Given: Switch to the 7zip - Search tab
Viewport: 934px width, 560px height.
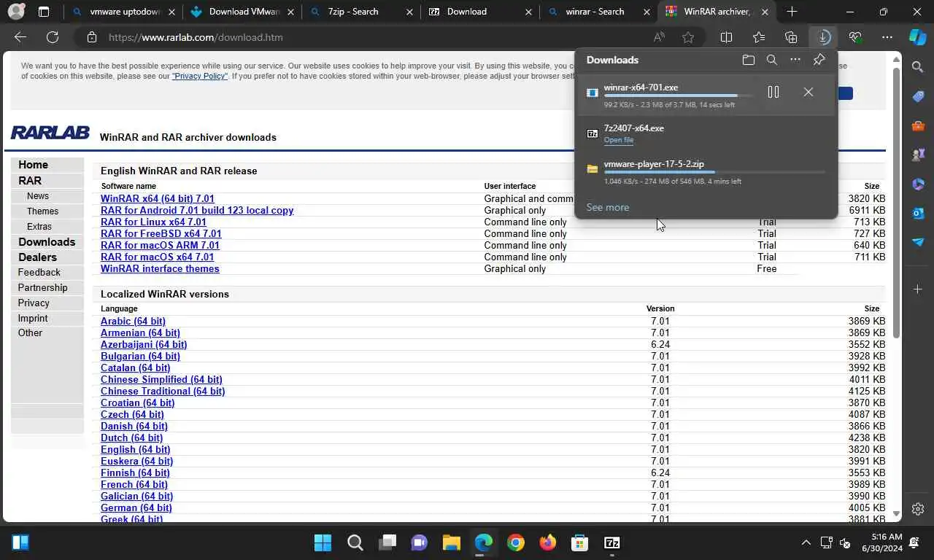Looking at the screenshot, I should click(x=360, y=12).
